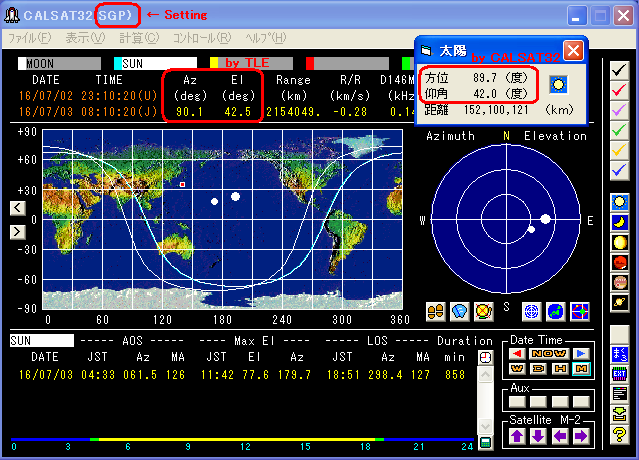Click the red orbit target icon
This screenshot has width=639, height=460.
tap(580, 312)
